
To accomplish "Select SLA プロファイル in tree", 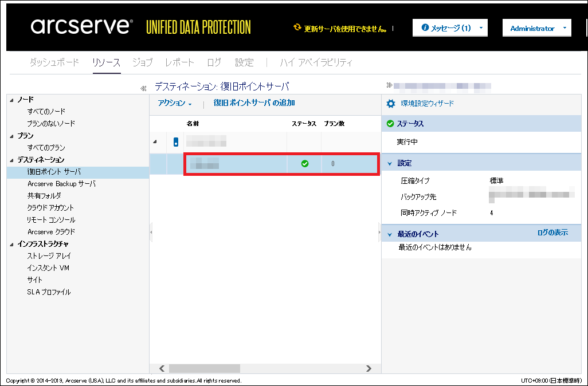I will (49, 292).
